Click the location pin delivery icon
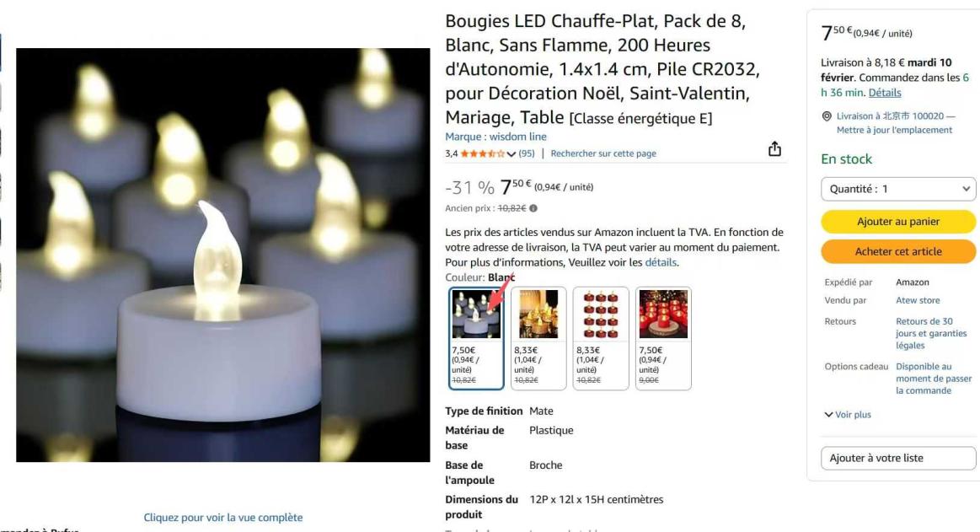Image resolution: width=980 pixels, height=532 pixels. (827, 116)
